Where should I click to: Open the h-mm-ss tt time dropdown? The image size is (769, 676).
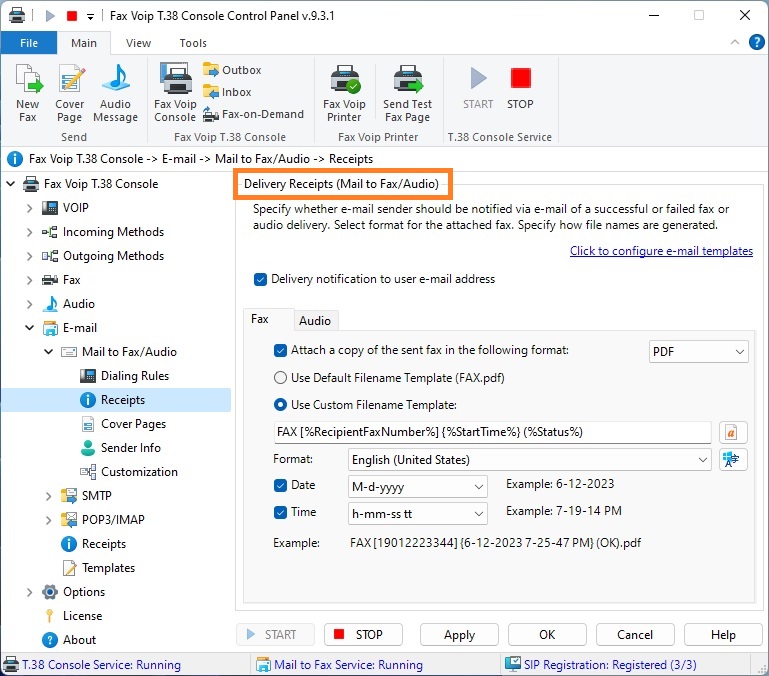click(417, 514)
